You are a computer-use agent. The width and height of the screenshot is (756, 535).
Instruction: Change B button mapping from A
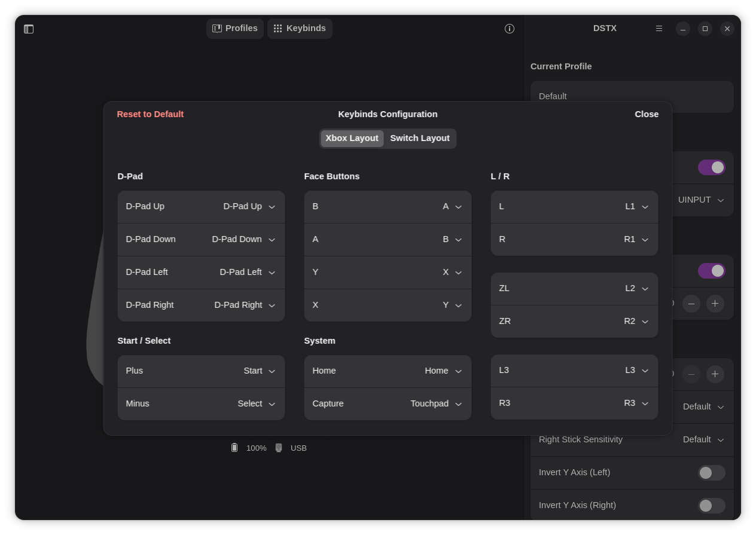[388, 207]
